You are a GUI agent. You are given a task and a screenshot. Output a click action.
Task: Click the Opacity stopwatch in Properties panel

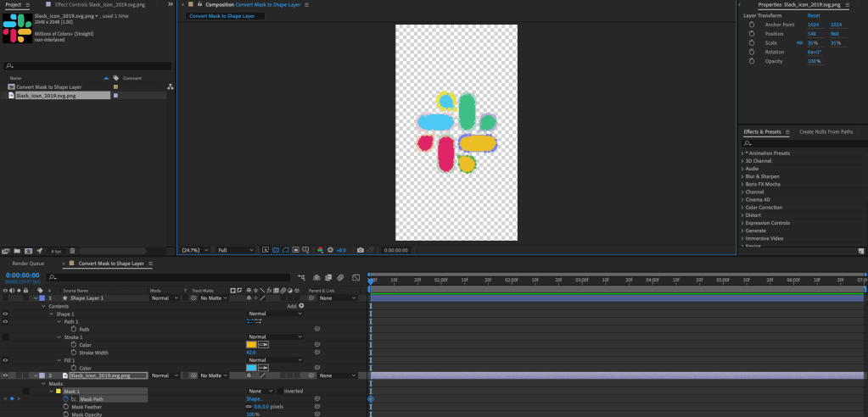tap(752, 61)
